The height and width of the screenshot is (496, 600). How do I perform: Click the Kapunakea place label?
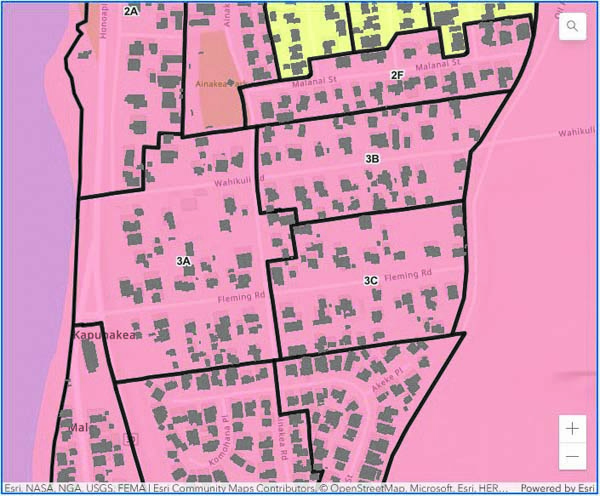tap(104, 335)
